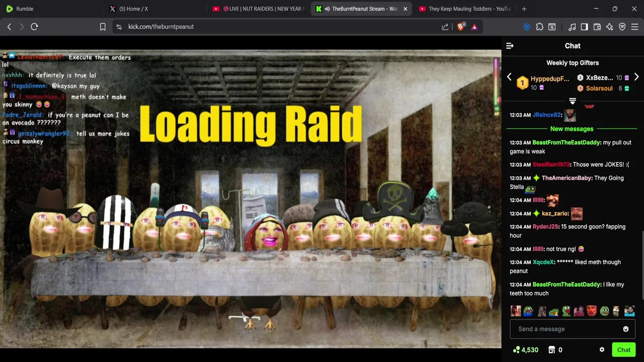The height and width of the screenshot is (362, 644).
Task: Open the tab search toolbar icon
Action: click(552, 27)
